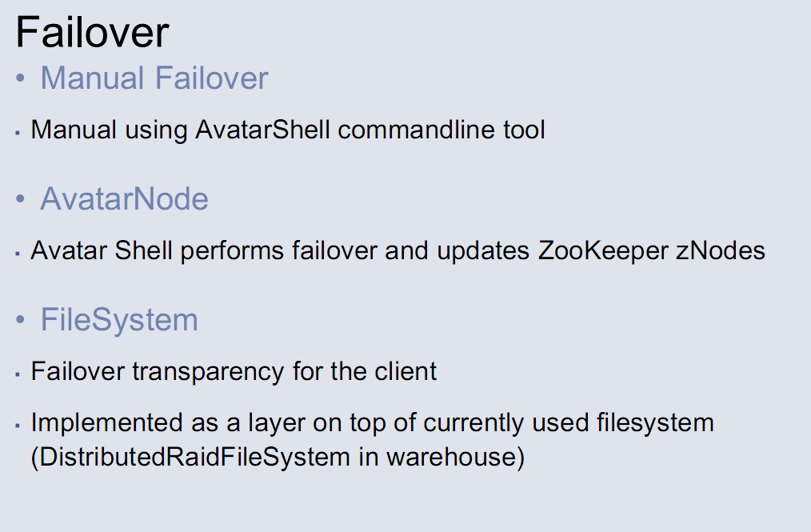
Task: Click the word "zNodes"
Action: point(721,251)
